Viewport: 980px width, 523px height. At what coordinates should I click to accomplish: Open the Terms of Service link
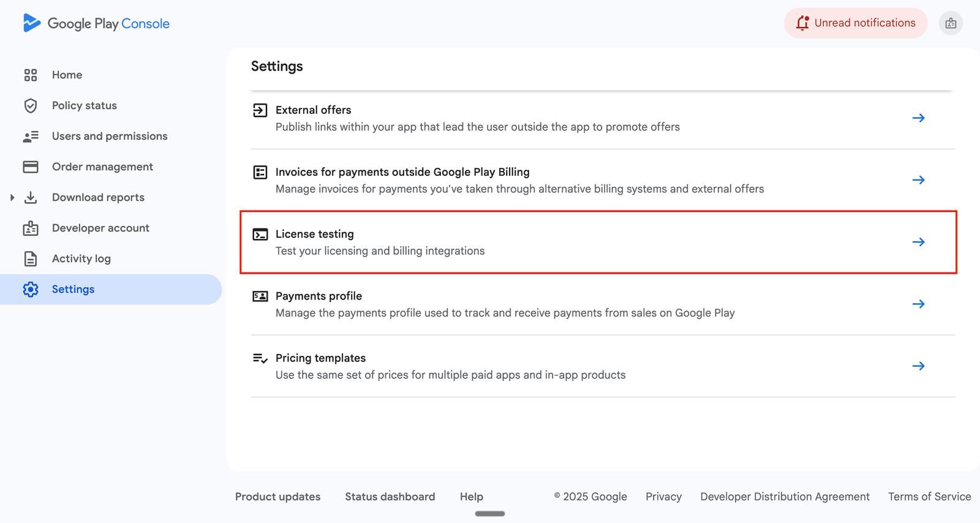coord(929,497)
